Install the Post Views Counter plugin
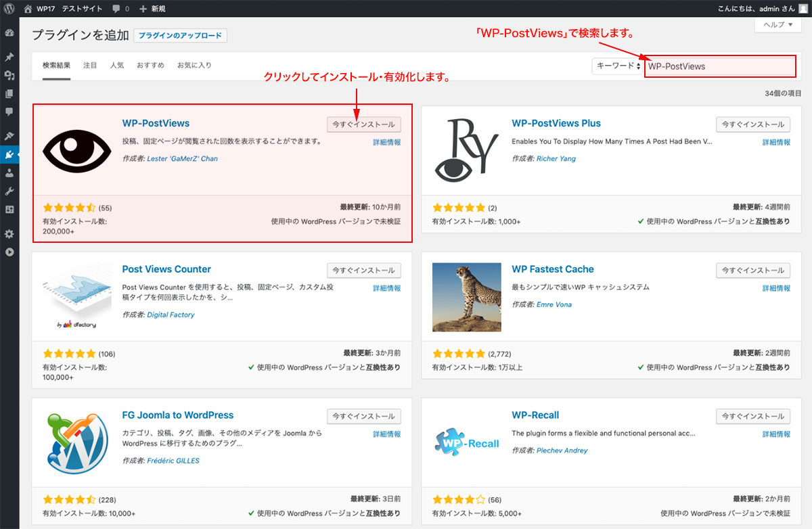The height and width of the screenshot is (529, 812). click(363, 270)
